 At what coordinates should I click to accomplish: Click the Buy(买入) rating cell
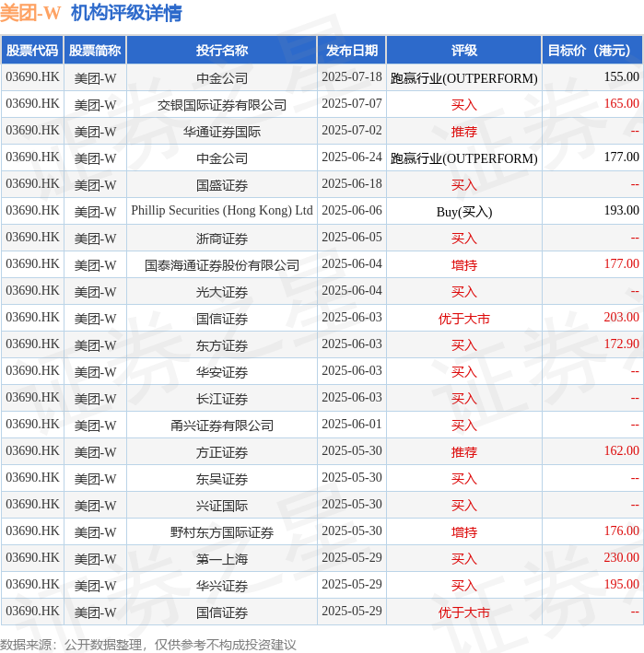[x=464, y=212]
